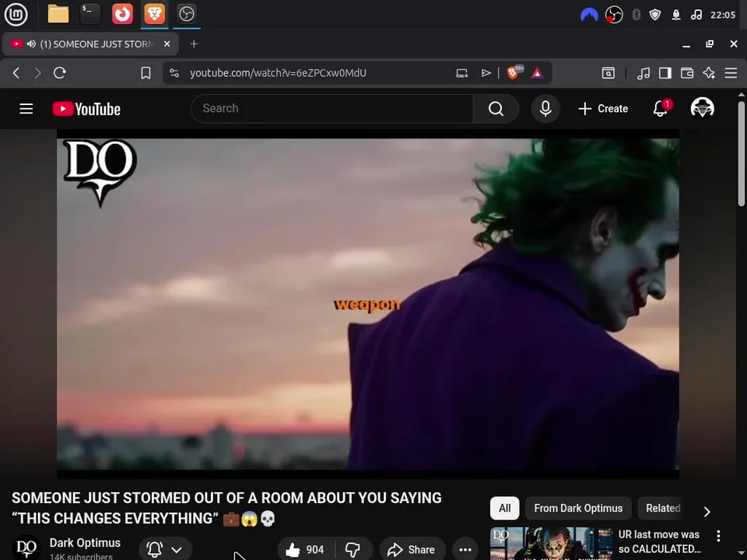The width and height of the screenshot is (747, 560).
Task: Open the OBS Studio panel launcher
Action: 186,14
